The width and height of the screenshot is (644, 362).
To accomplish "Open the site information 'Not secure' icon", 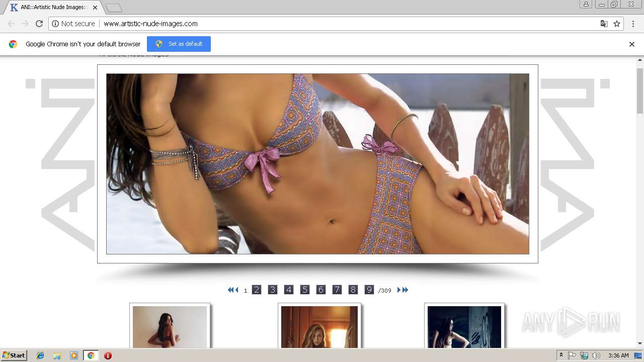I will (55, 24).
